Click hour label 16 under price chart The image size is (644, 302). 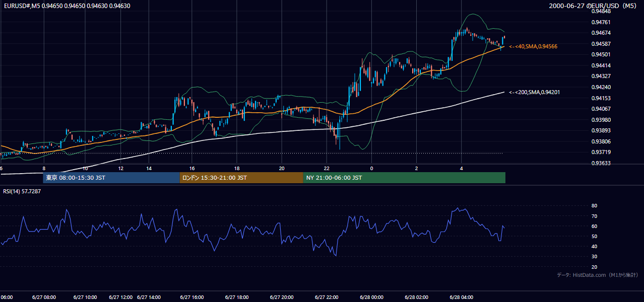[192, 169]
